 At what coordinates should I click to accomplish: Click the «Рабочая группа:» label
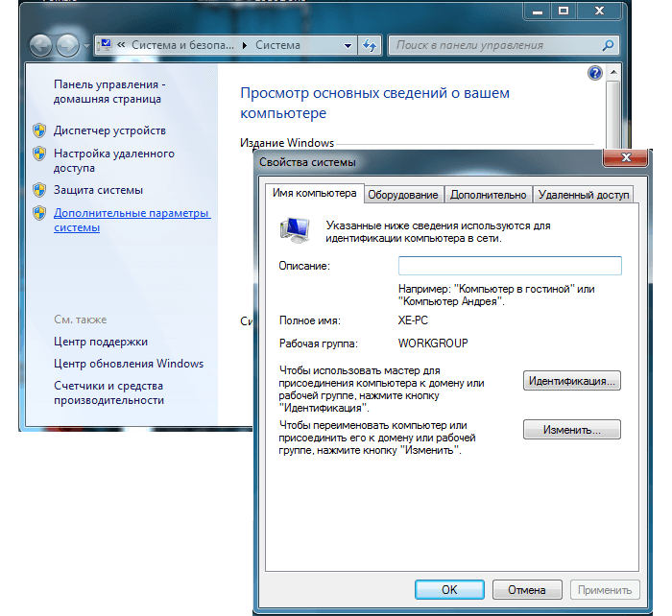pos(319,344)
